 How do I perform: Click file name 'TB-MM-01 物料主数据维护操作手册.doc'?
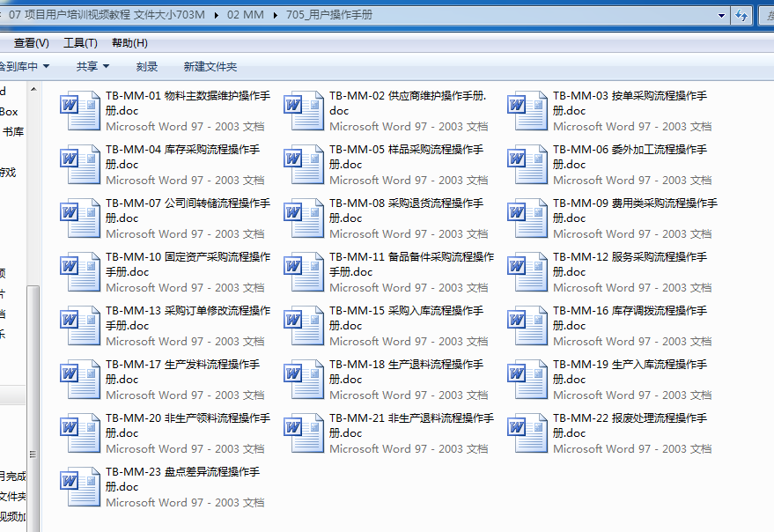point(188,103)
